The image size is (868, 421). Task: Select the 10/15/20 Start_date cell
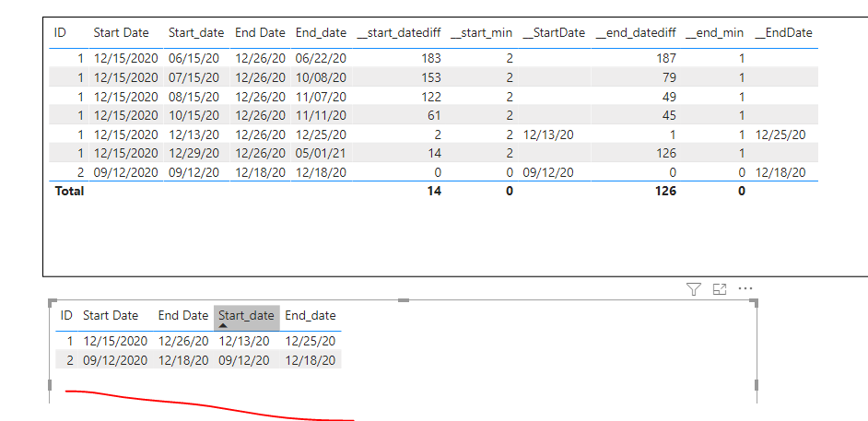click(194, 116)
